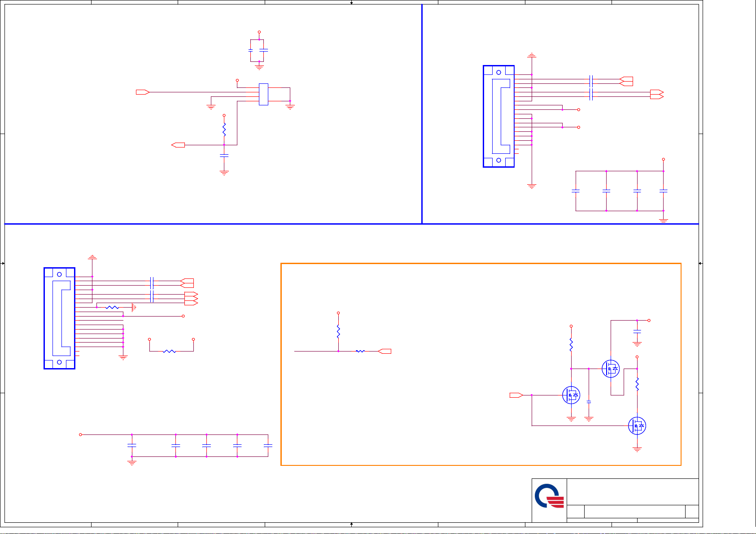This screenshot has height=534, width=756.
Task: Select the sideways ground symbol beside the connector resistor
Action: (x=134, y=307)
